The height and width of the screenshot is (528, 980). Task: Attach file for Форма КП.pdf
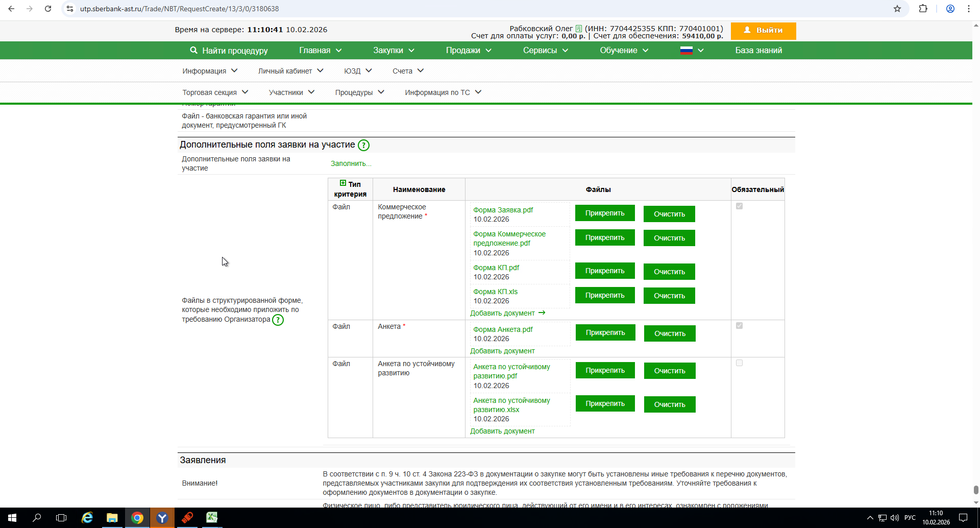pyautogui.click(x=605, y=271)
